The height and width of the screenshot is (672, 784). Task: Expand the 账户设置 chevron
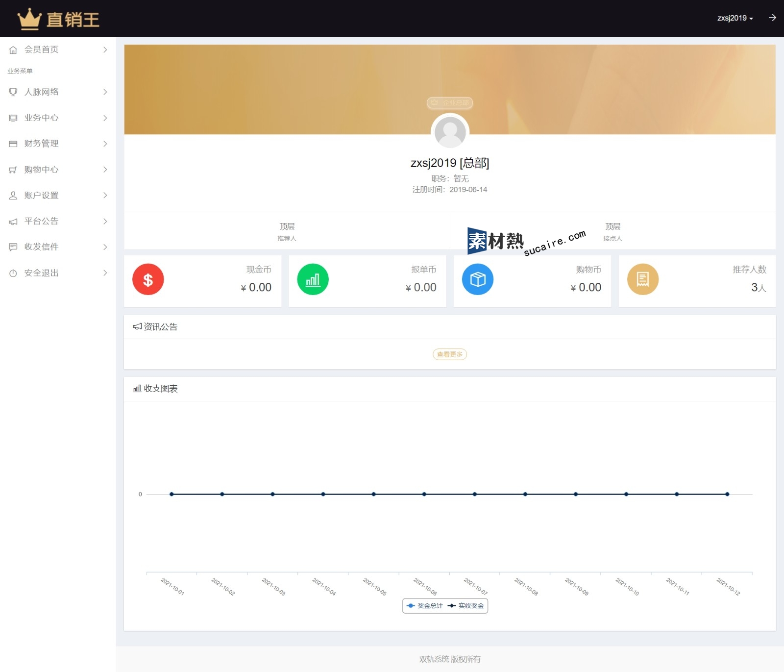click(x=105, y=195)
